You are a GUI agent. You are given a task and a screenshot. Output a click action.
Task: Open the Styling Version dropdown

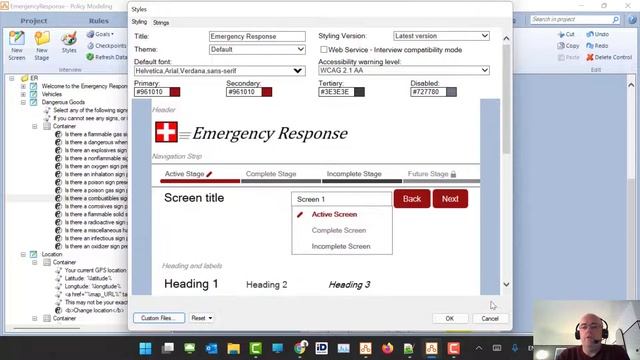click(441, 36)
